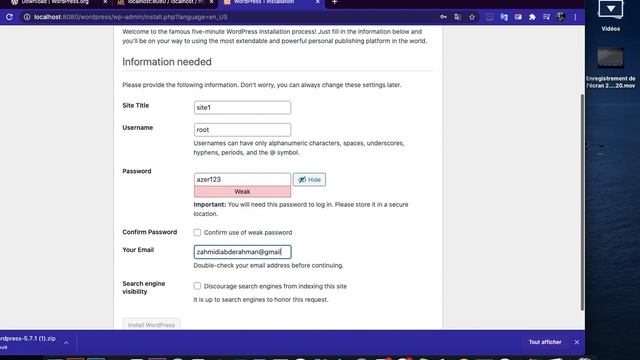
Task: Bookmark this page with the star icon
Action: click(472, 17)
